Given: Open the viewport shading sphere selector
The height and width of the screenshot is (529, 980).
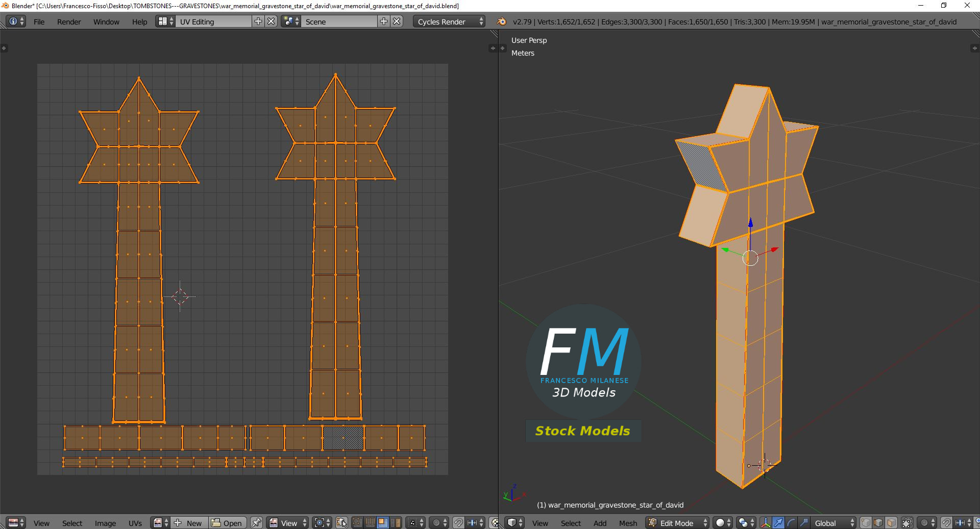Looking at the screenshot, I should [721, 522].
